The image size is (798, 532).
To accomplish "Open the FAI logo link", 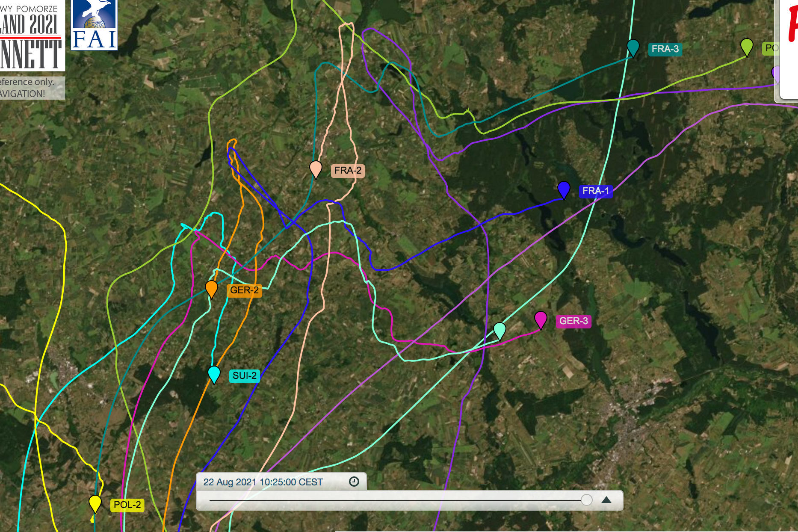I will pyautogui.click(x=94, y=25).
